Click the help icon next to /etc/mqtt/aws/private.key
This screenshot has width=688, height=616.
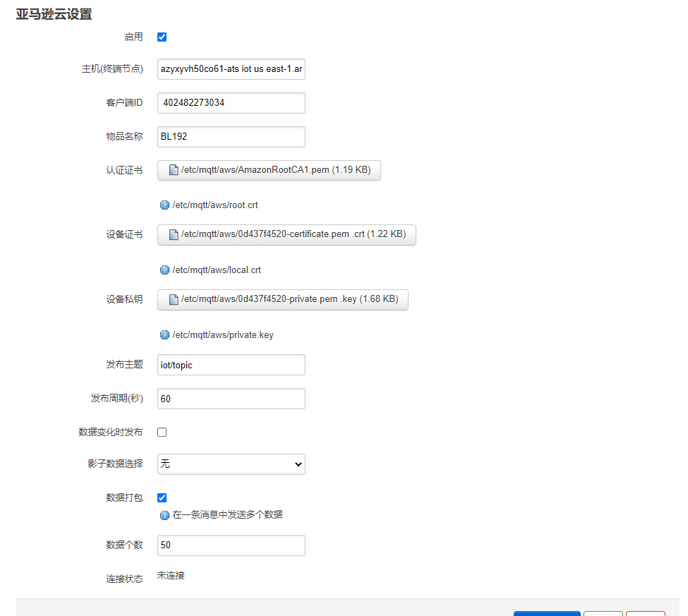[164, 334]
